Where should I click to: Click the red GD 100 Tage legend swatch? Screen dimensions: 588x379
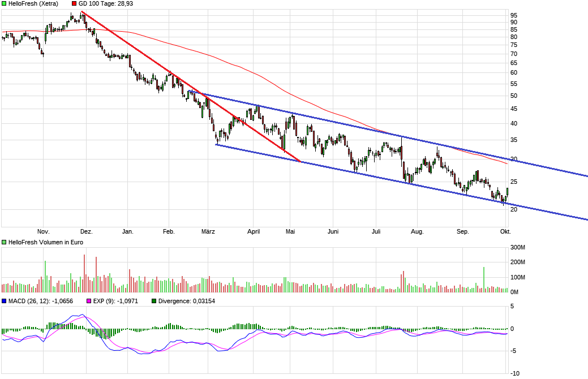74,4
